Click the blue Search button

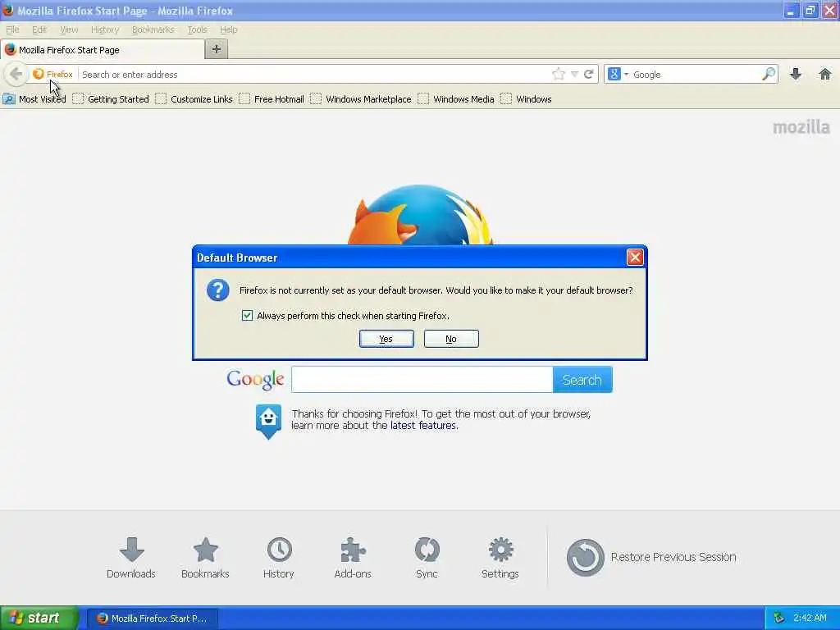pyautogui.click(x=582, y=379)
